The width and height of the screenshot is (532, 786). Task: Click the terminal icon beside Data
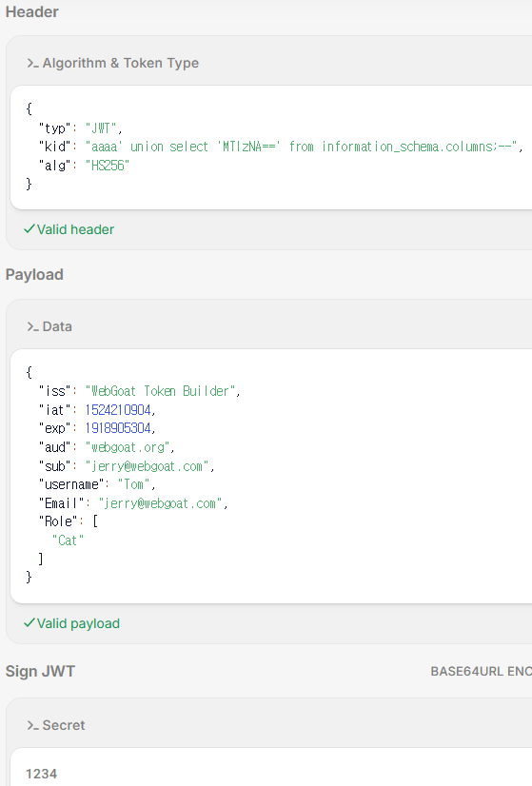tap(32, 326)
